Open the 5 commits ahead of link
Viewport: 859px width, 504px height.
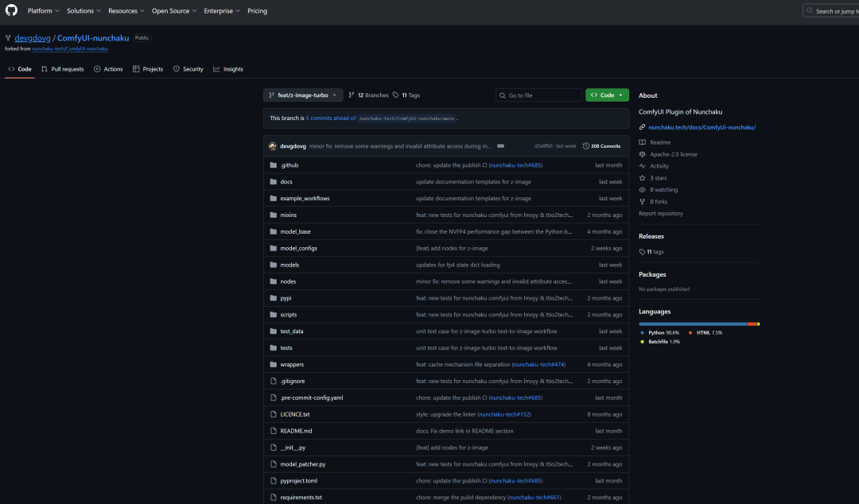click(330, 118)
